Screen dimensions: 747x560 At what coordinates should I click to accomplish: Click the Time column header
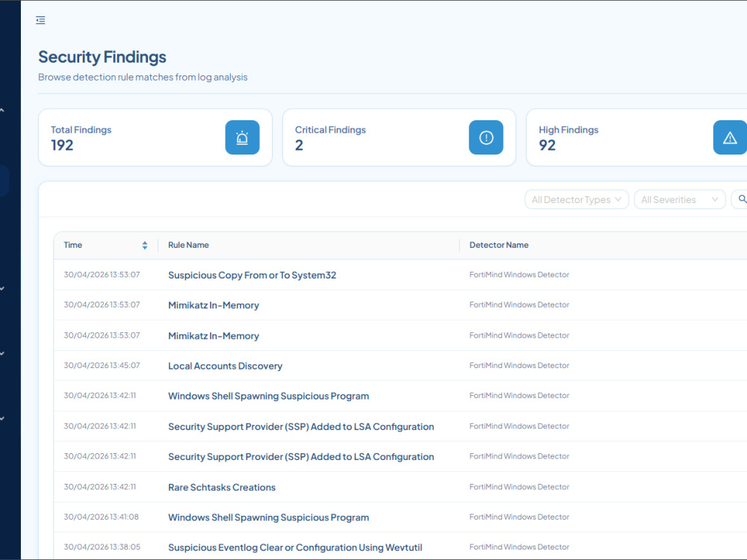tap(73, 245)
